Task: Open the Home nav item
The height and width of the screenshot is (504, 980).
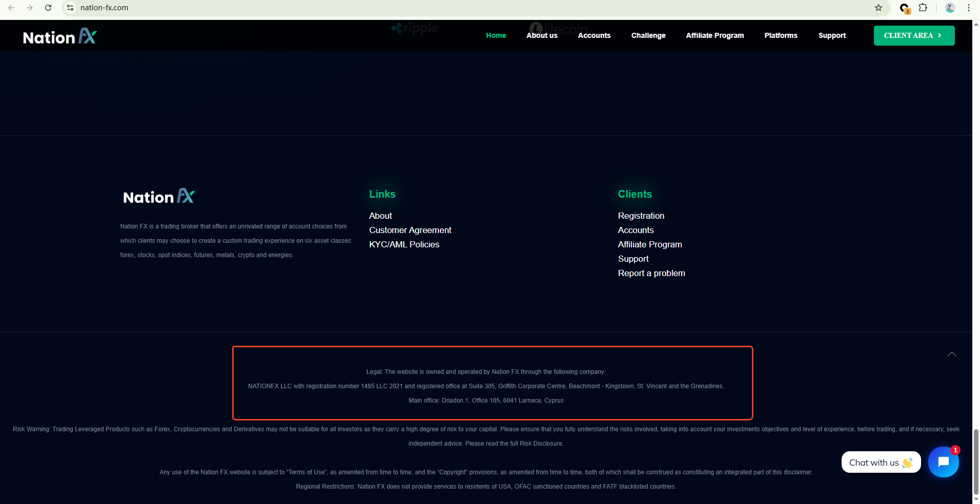Action: click(496, 35)
